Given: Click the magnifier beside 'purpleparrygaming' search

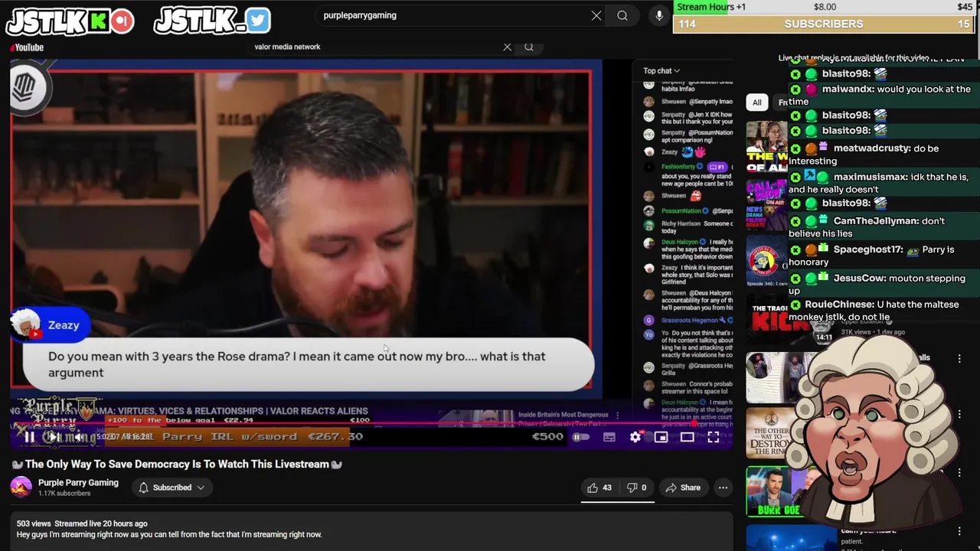Looking at the screenshot, I should click(x=622, y=15).
